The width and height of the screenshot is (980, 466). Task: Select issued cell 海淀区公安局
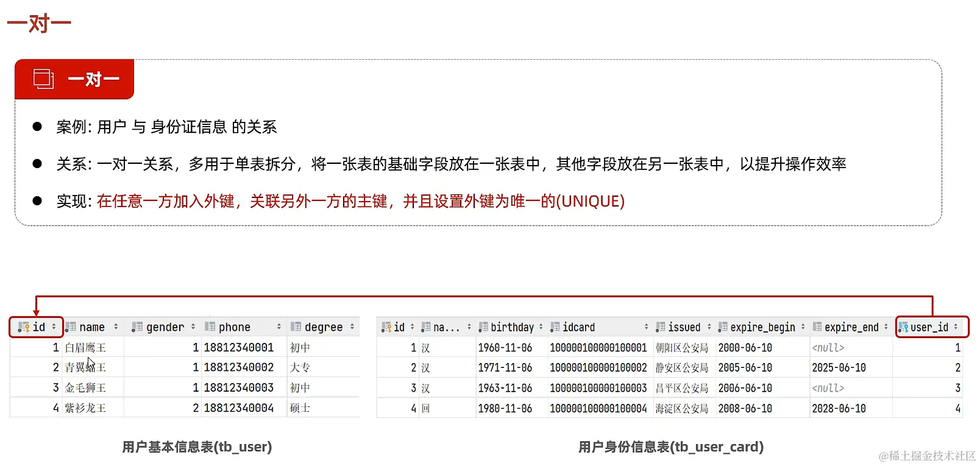point(684,408)
